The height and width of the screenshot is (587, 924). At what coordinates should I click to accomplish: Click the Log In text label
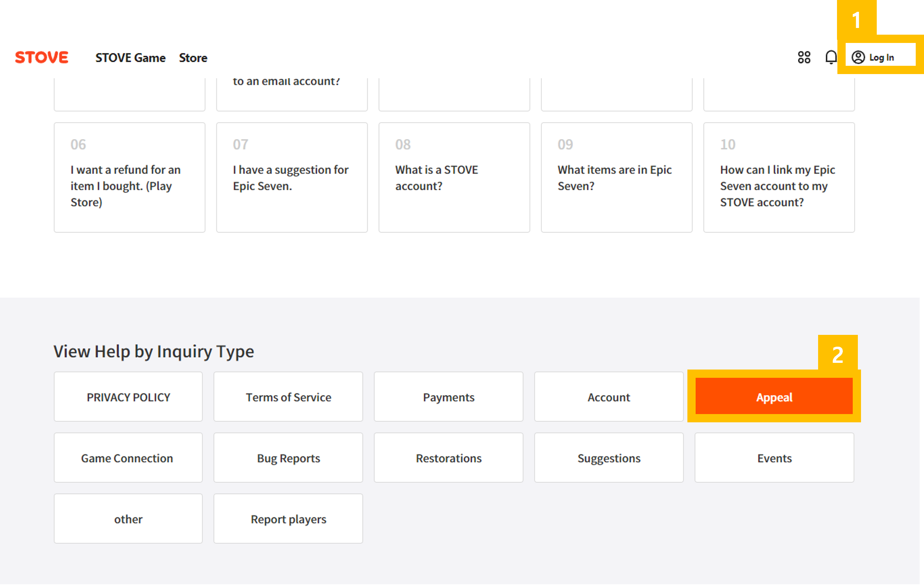pyautogui.click(x=881, y=58)
